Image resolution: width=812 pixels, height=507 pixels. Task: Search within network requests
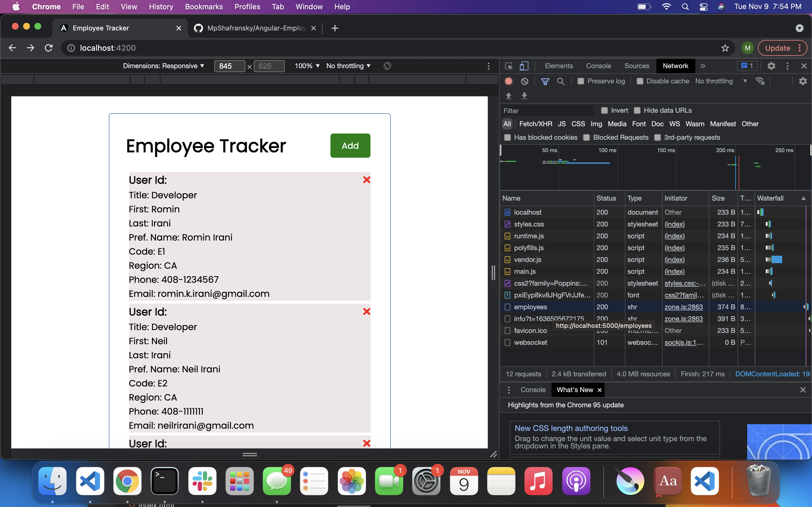coord(561,81)
